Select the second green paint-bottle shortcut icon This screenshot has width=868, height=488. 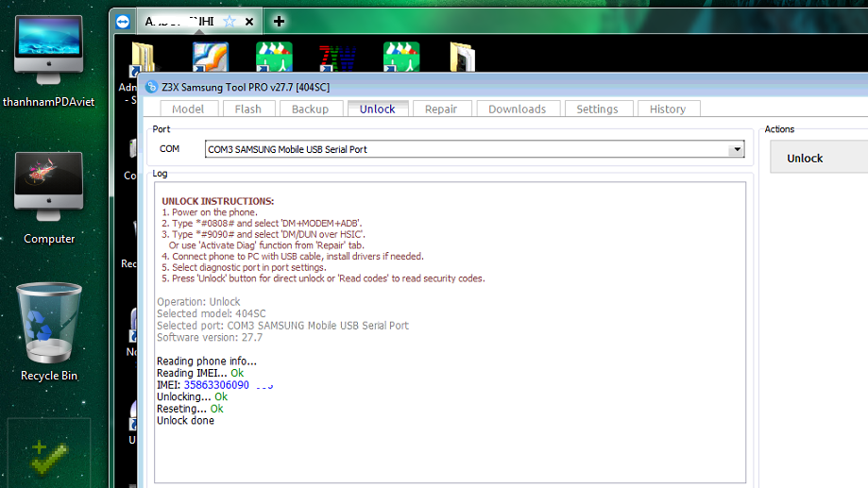click(x=401, y=57)
